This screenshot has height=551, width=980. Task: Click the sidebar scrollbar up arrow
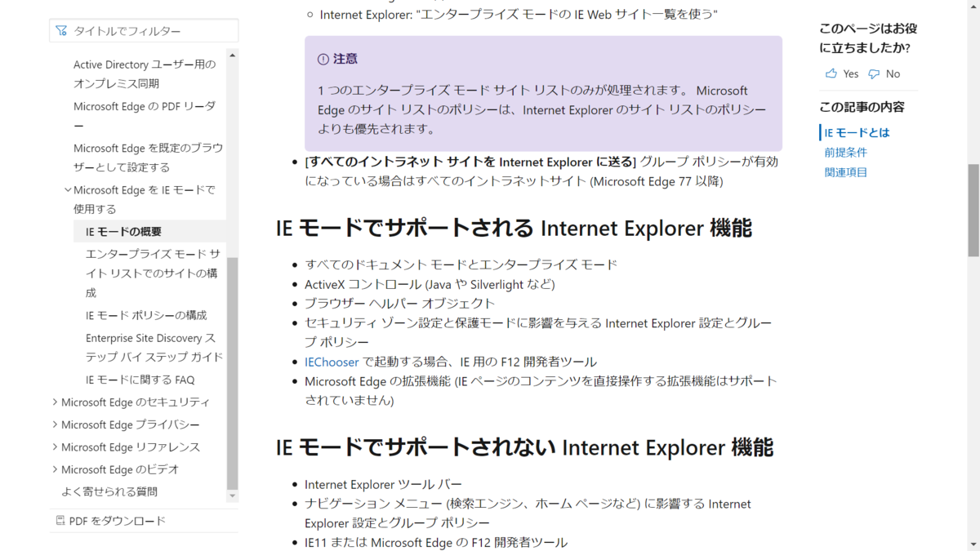(x=233, y=55)
